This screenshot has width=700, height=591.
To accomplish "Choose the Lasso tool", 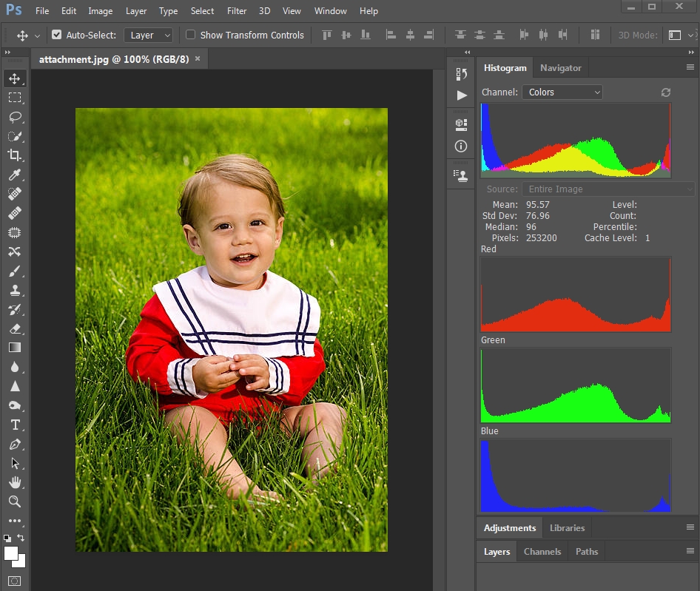I will pyautogui.click(x=15, y=117).
